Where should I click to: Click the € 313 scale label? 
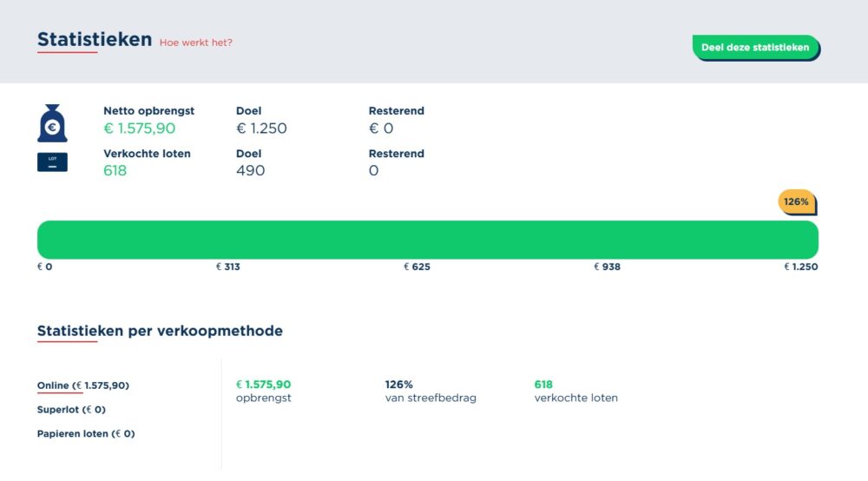pos(228,267)
